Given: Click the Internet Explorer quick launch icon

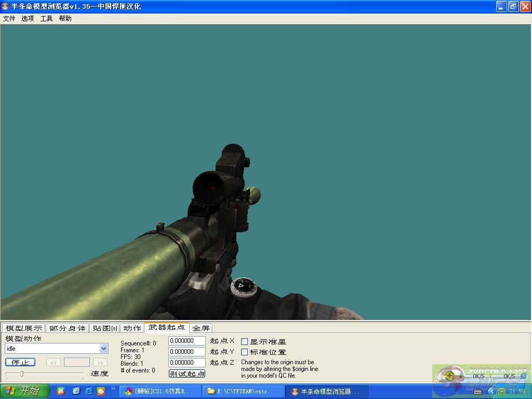Looking at the screenshot, I should click(88, 391).
